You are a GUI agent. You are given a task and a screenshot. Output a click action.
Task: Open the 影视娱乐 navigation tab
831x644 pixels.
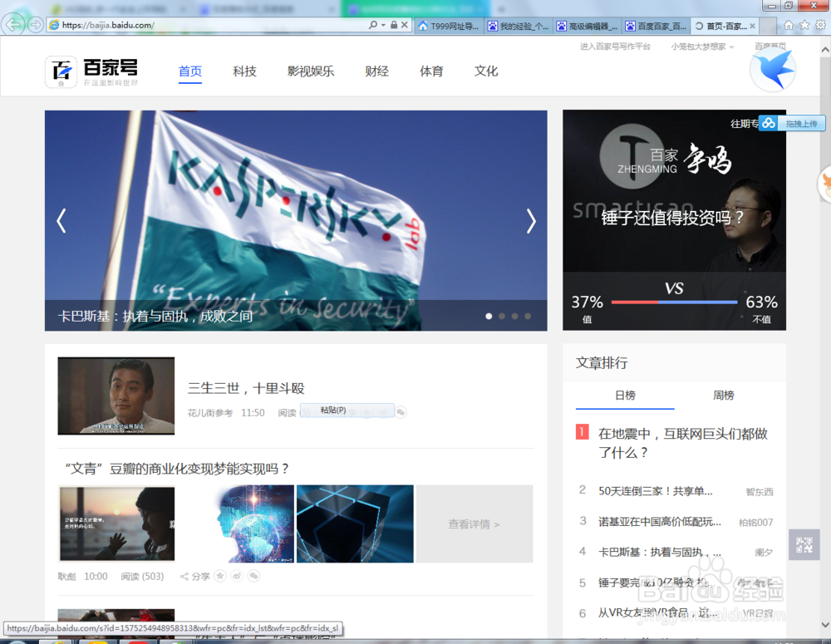[311, 71]
